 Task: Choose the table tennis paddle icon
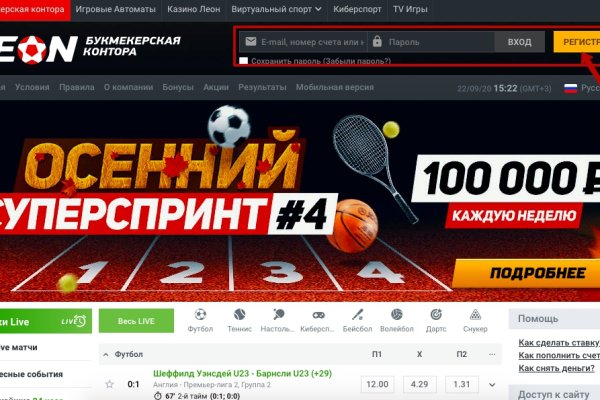click(278, 315)
